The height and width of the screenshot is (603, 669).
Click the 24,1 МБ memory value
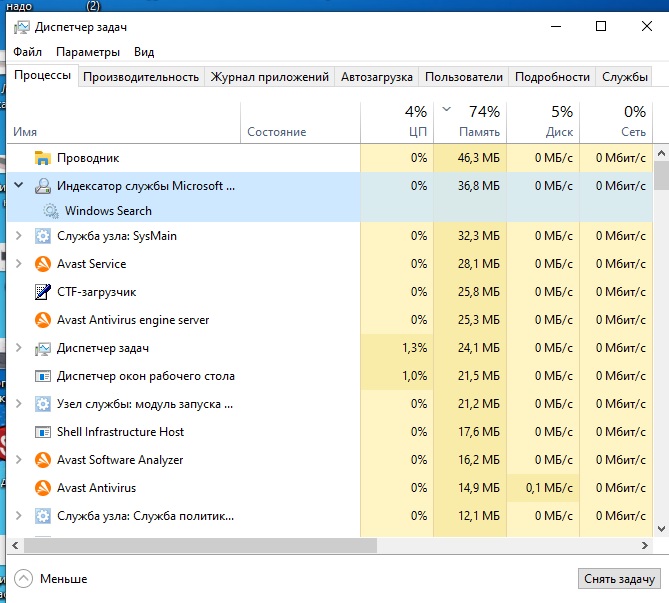[x=478, y=348]
